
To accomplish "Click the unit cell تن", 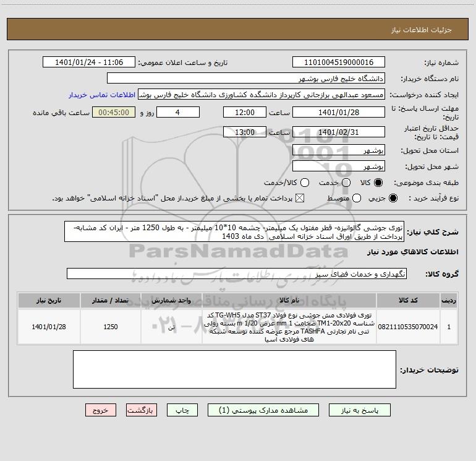I will (x=171, y=327).
